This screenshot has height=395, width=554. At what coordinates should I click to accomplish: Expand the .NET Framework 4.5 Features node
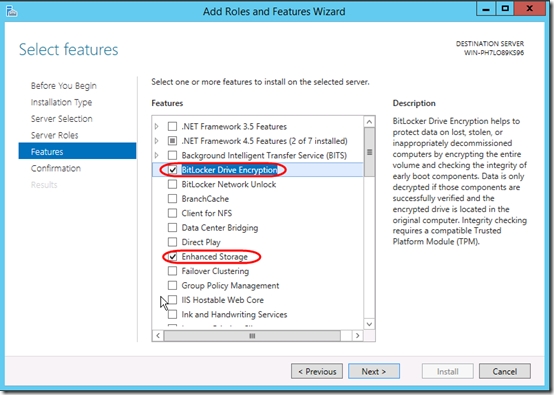[x=157, y=141]
